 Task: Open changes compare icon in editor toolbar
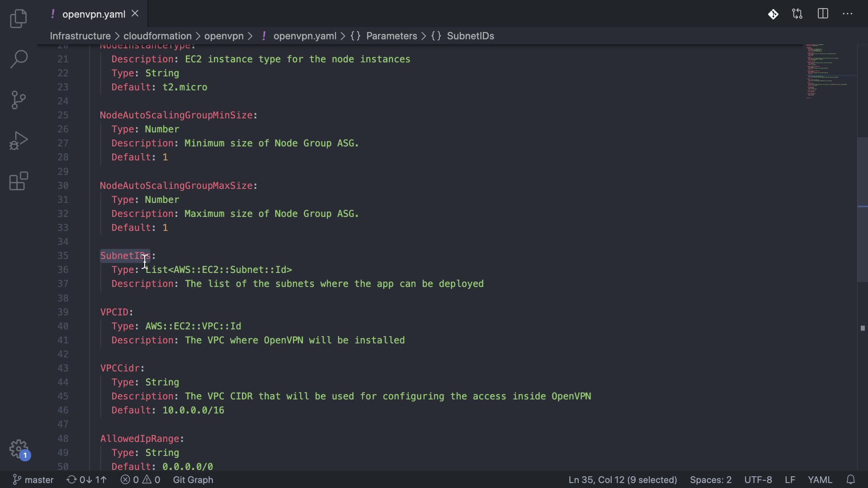pyautogui.click(x=797, y=14)
